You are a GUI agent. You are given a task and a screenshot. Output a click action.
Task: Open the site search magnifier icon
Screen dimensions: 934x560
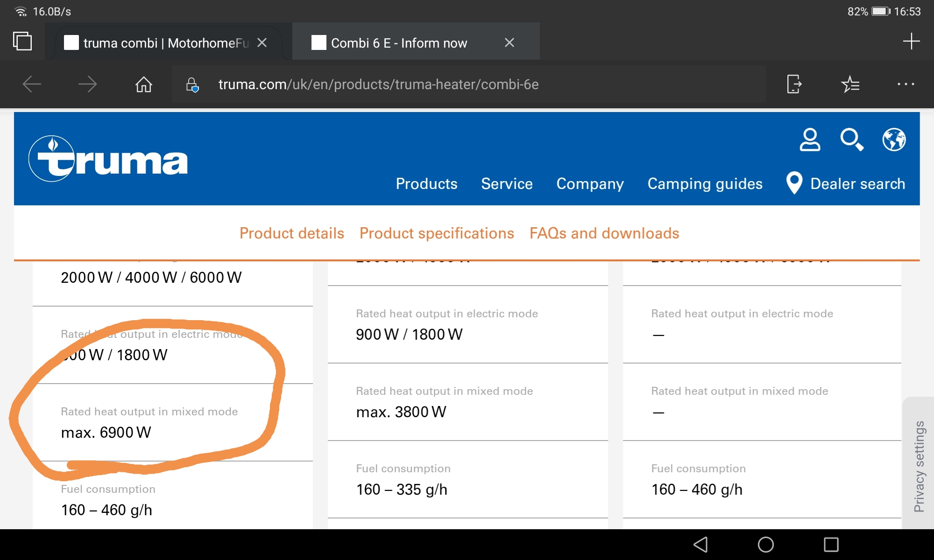click(x=852, y=140)
